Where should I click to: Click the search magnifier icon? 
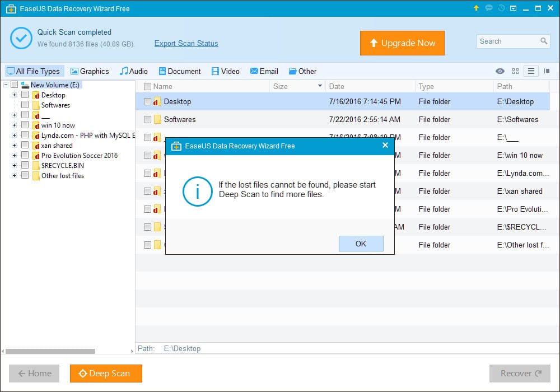pyautogui.click(x=544, y=41)
